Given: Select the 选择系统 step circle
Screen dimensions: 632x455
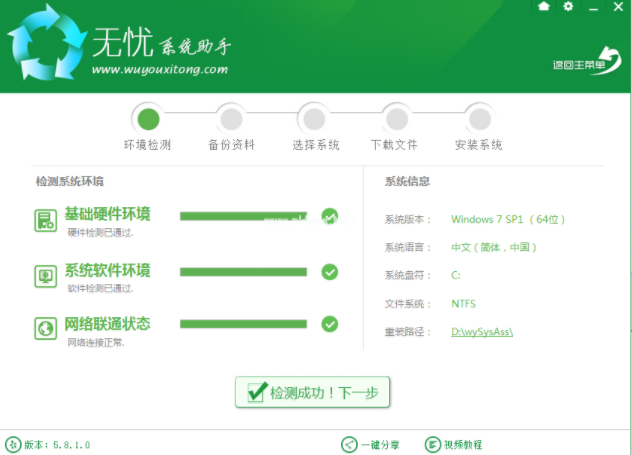Looking at the screenshot, I should coord(314,119).
